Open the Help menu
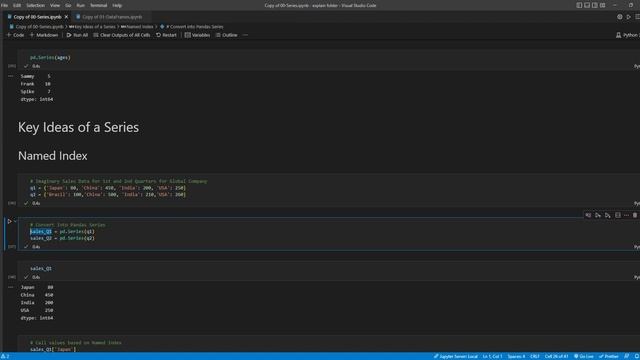640x360 pixels. pyautogui.click(x=117, y=5)
